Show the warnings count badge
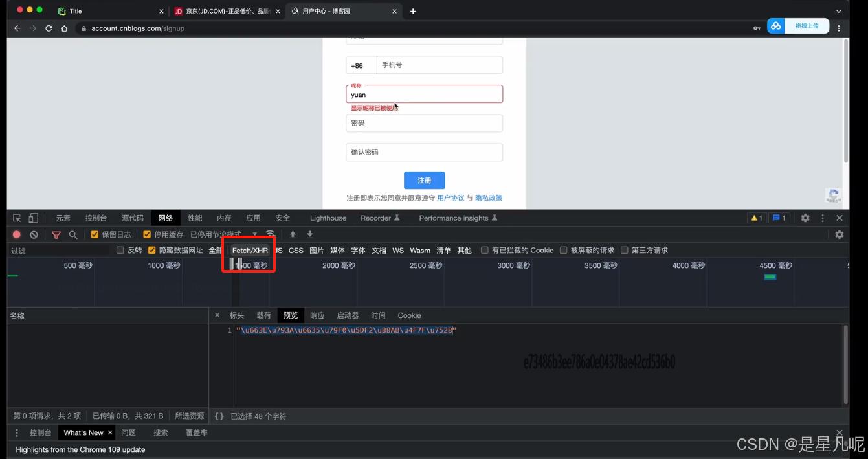 756,218
